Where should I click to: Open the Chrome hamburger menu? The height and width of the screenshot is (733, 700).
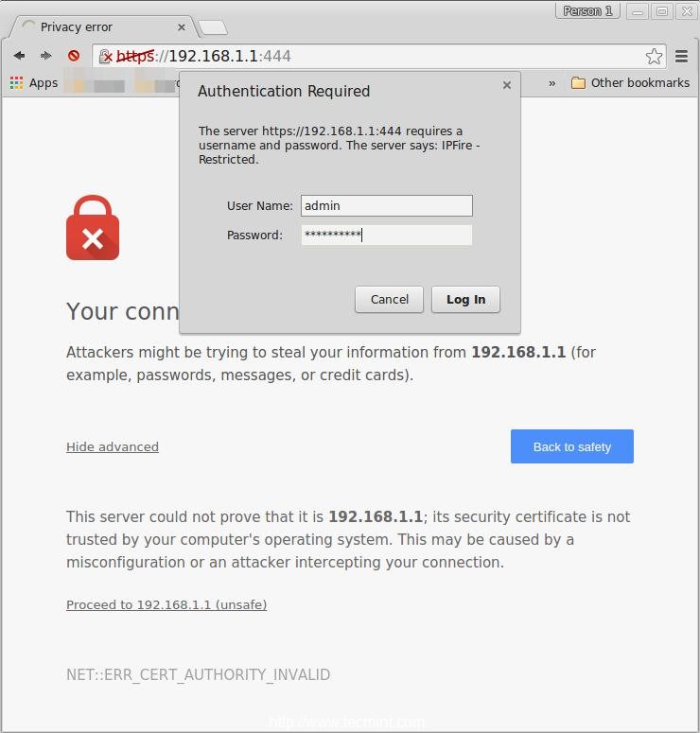coord(681,57)
